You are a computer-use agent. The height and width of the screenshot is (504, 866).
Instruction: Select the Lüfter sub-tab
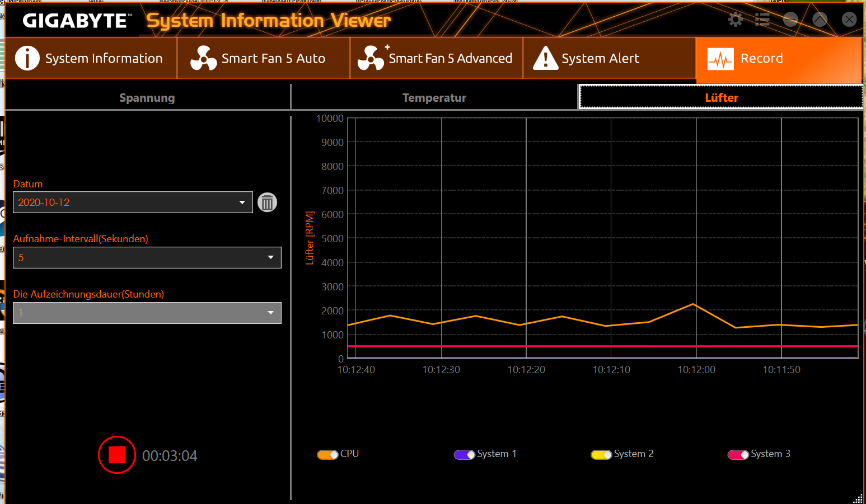(721, 97)
